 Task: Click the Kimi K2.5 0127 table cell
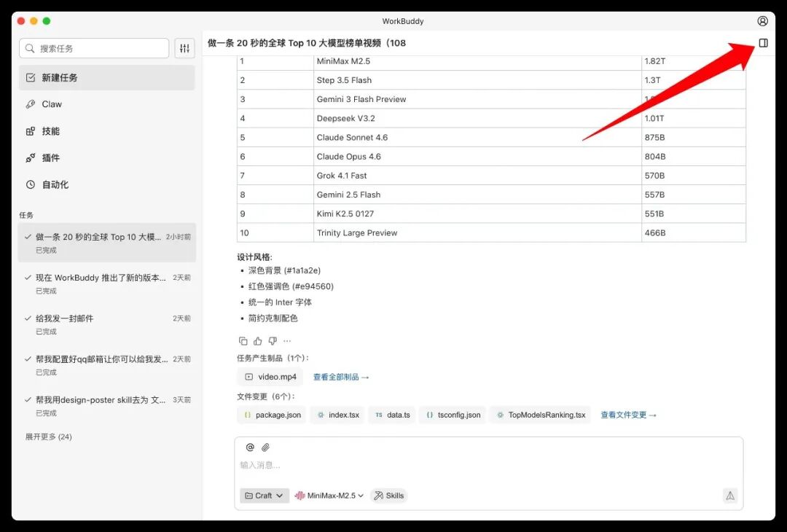click(477, 214)
